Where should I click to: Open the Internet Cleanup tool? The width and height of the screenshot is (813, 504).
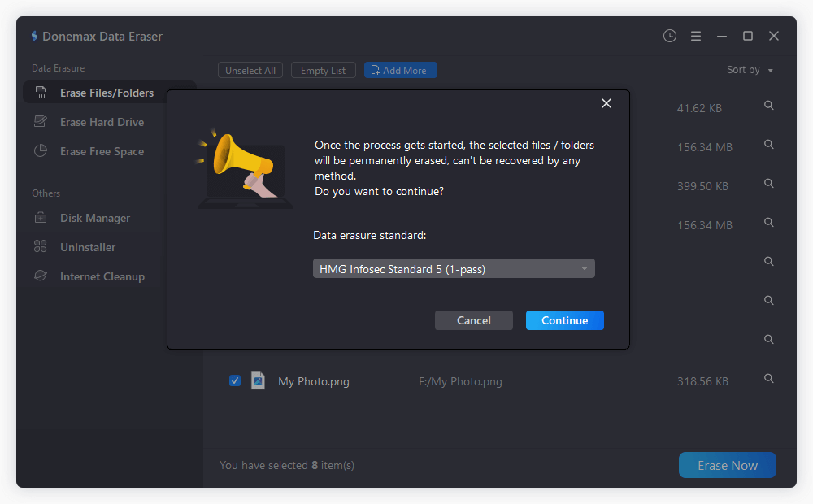coord(102,276)
